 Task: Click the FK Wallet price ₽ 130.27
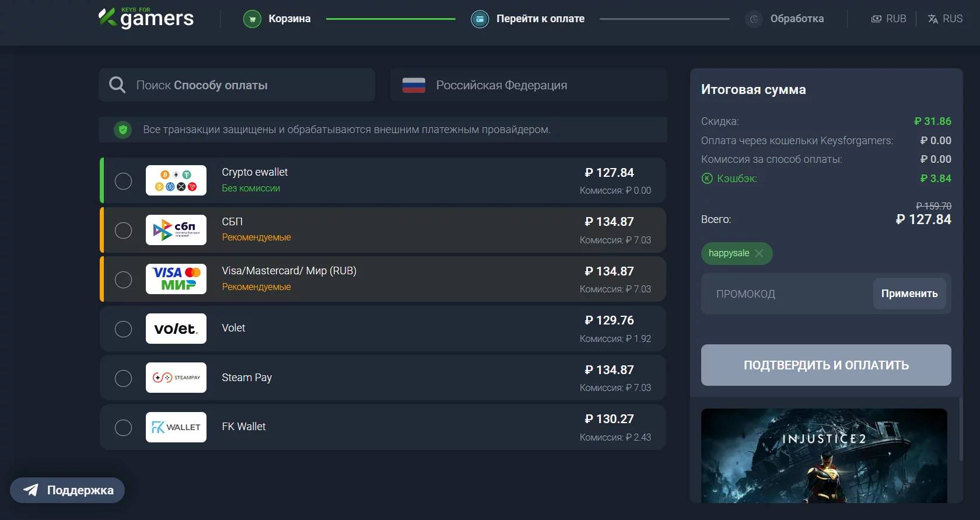[x=609, y=419]
